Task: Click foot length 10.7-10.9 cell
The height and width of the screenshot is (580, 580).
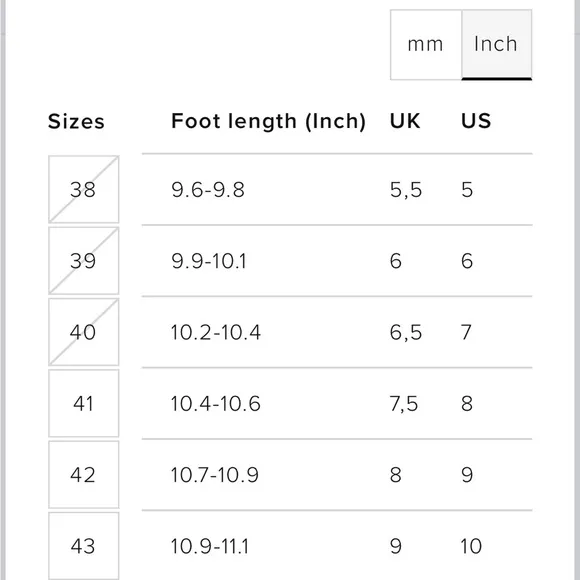Action: 215,475
